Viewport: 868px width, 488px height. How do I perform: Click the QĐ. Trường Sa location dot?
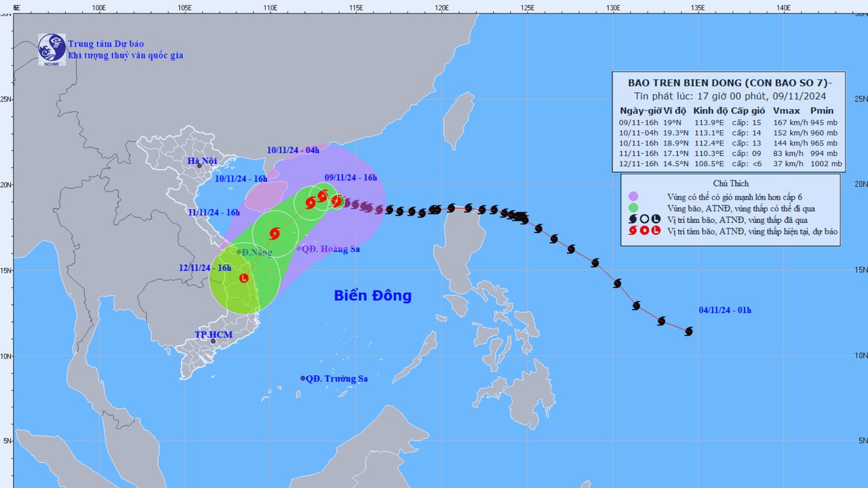pos(302,378)
